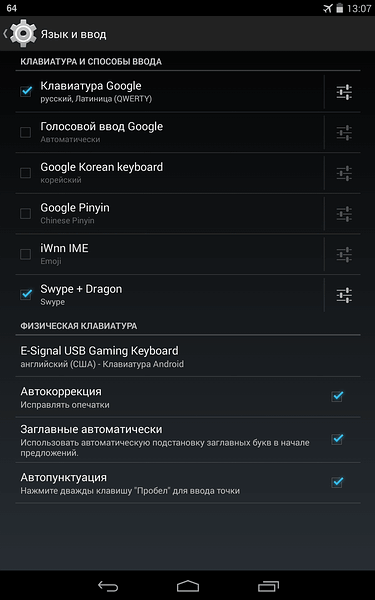Toggle the Автопунктуация checkbox
This screenshot has height=600, width=375.
pos(337,482)
